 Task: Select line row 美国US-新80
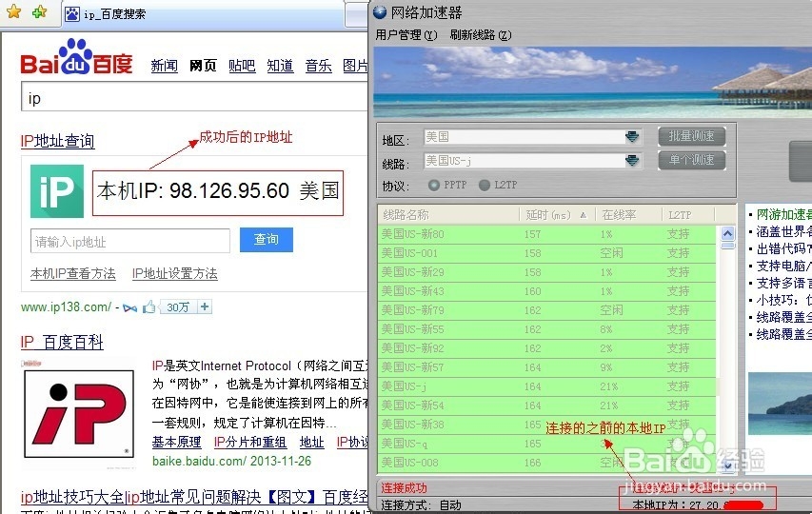pos(547,234)
